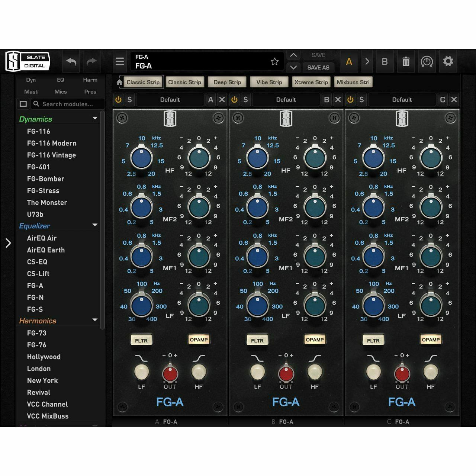This screenshot has width=476, height=476.
Task: Collapse the Dynamics category
Action: [x=95, y=118]
